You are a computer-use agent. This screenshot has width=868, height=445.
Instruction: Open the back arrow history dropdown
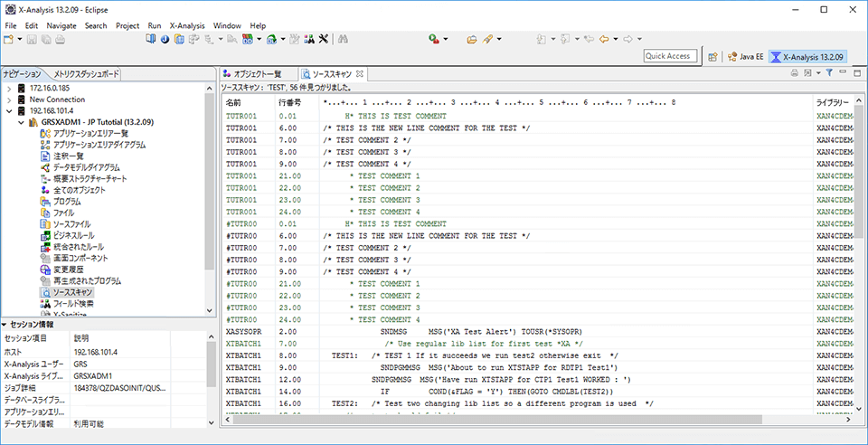[x=616, y=39]
